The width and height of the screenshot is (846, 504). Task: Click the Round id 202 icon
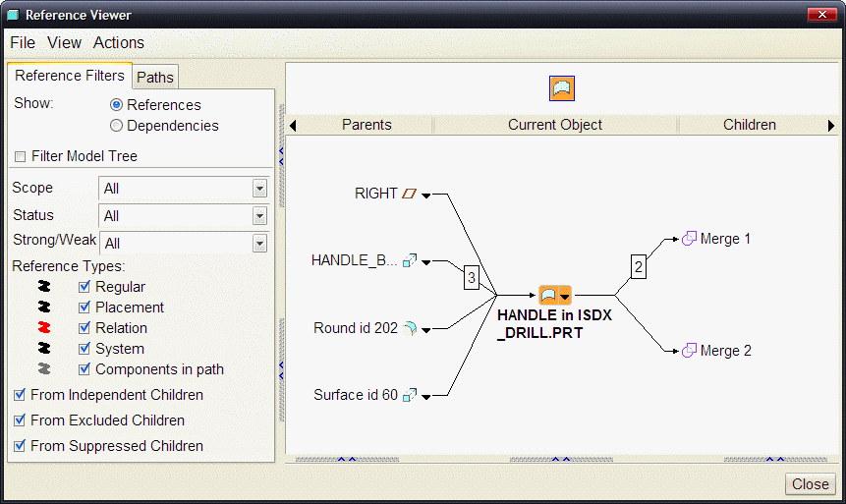click(410, 328)
